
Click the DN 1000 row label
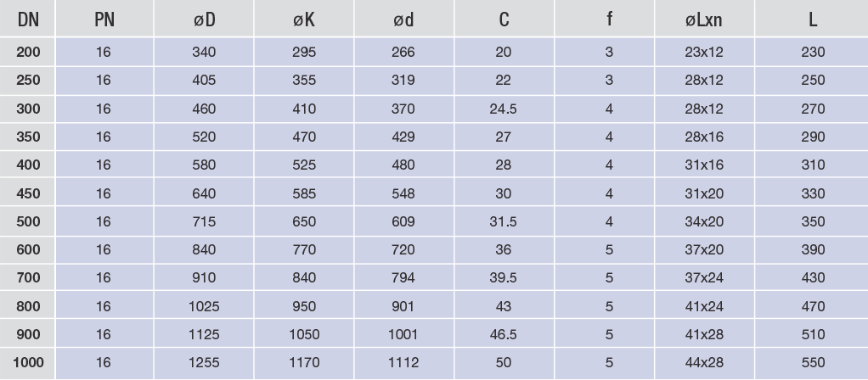point(28,363)
